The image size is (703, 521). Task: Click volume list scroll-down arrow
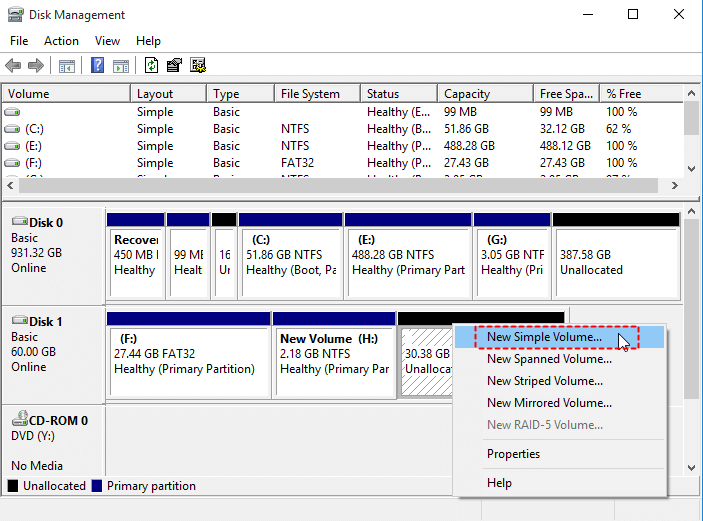point(691,169)
